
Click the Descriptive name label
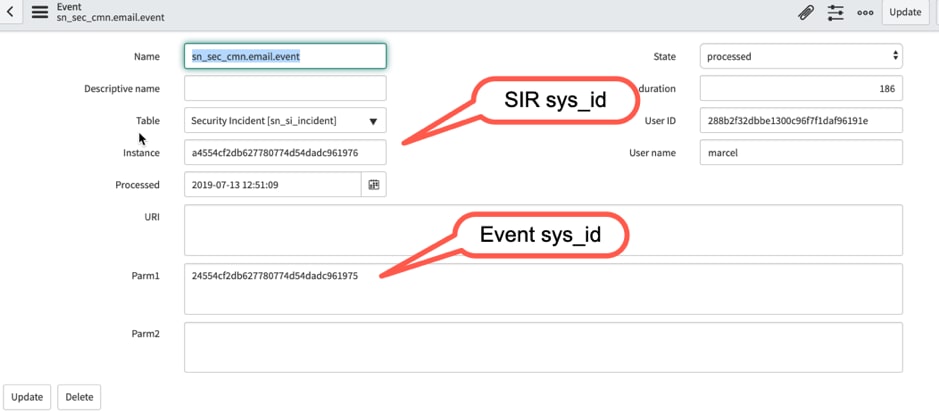122,89
